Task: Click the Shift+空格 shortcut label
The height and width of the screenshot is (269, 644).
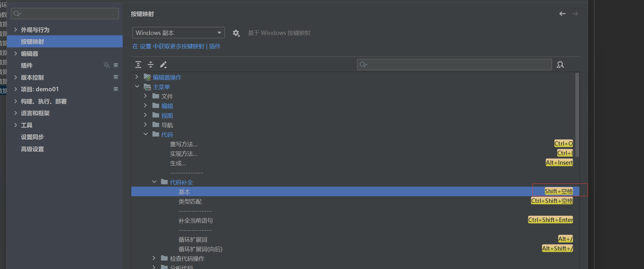Action: pyautogui.click(x=559, y=191)
